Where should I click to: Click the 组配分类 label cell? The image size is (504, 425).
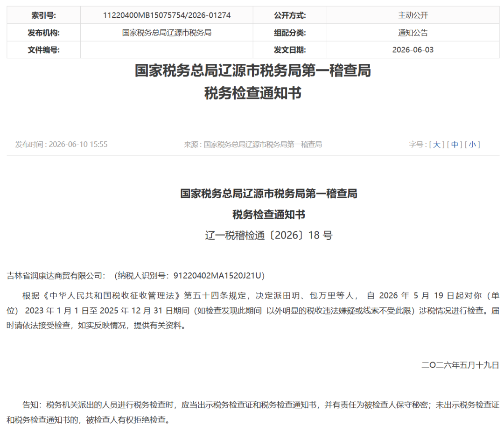[x=290, y=33]
